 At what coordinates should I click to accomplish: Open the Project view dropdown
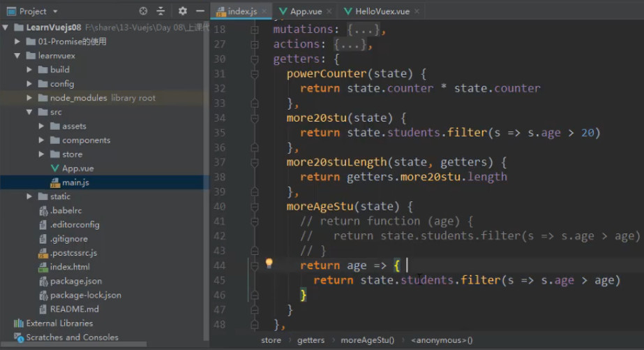tap(55, 11)
